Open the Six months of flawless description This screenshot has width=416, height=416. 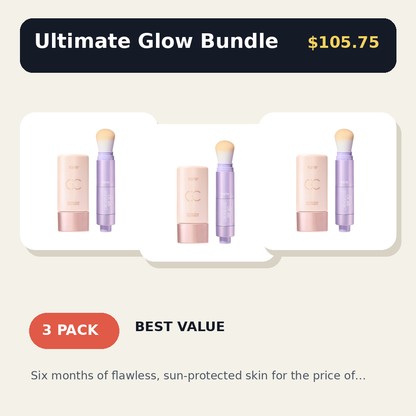tap(198, 376)
